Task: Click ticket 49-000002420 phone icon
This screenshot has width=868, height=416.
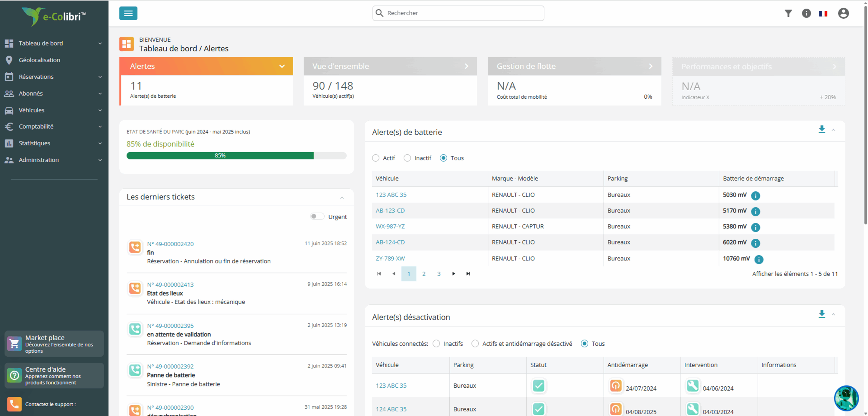Action: pyautogui.click(x=135, y=247)
